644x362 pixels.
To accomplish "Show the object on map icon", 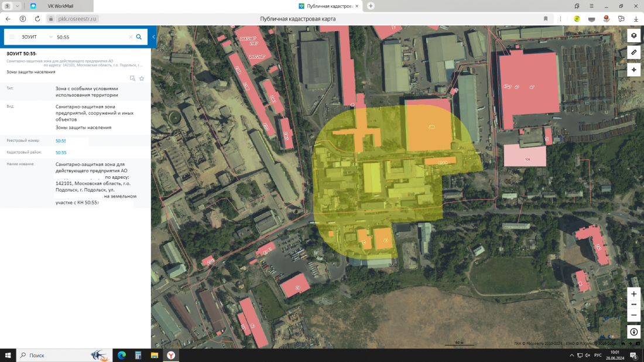I will [x=132, y=78].
